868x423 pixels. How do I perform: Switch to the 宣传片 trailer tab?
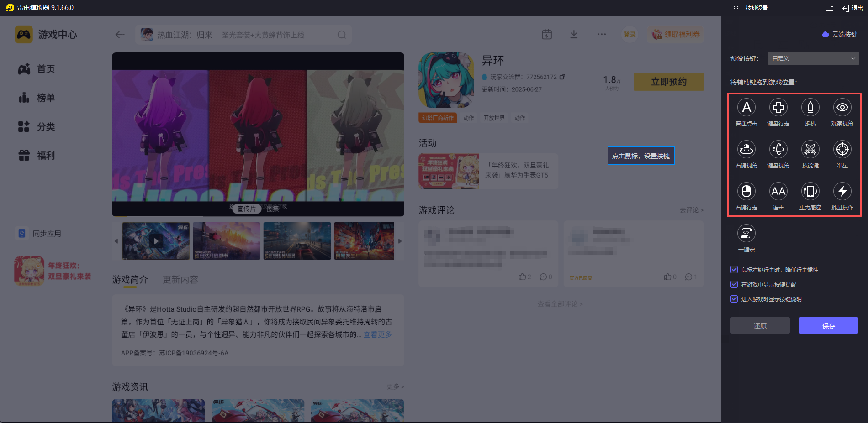[x=247, y=209]
